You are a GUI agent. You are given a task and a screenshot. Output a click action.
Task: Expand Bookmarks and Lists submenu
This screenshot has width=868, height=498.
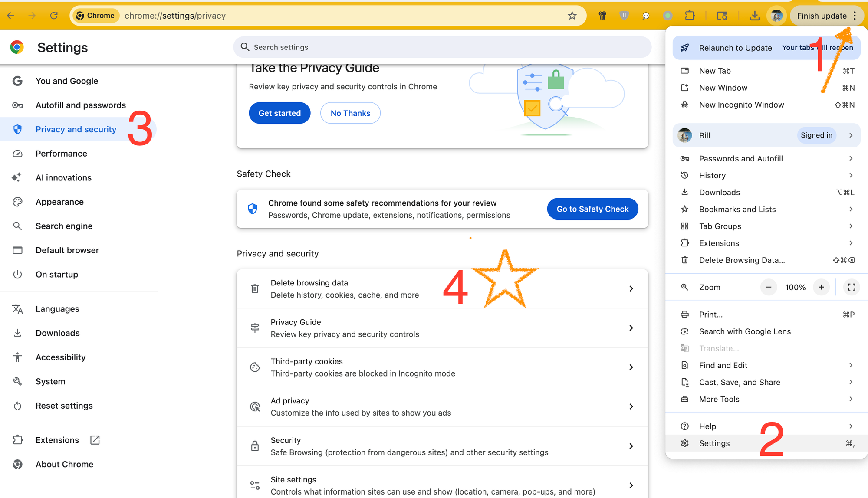point(766,209)
